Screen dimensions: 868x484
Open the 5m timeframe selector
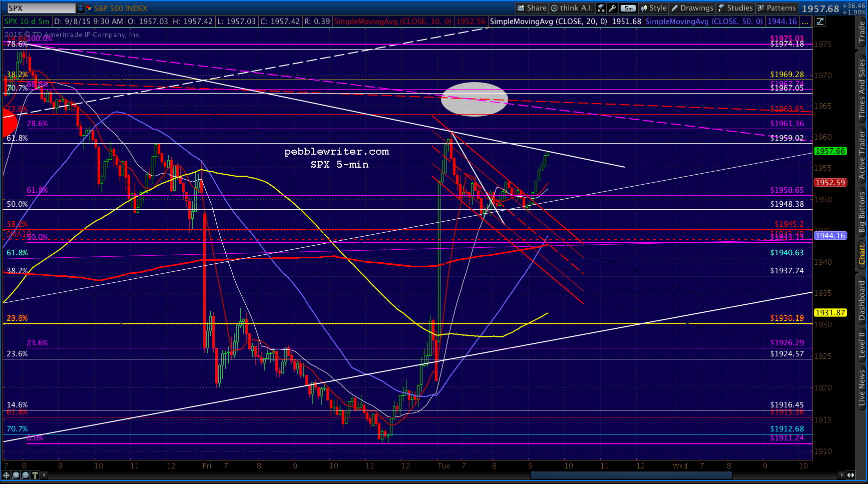click(628, 8)
